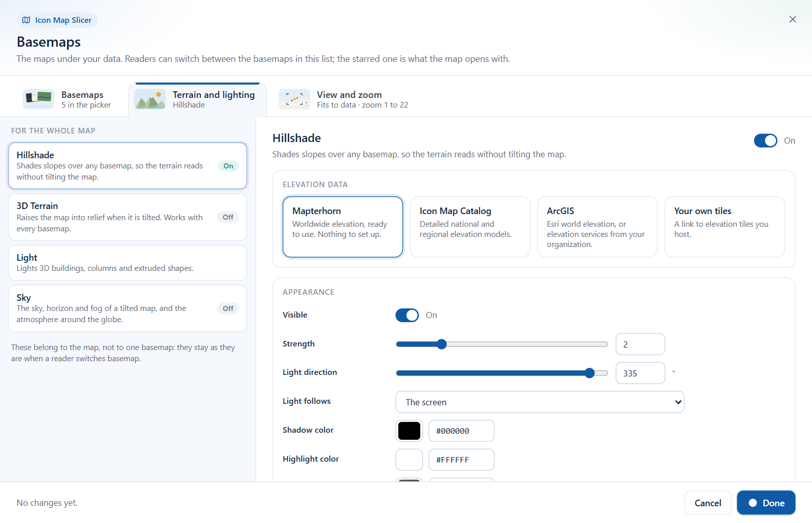Image resolution: width=812 pixels, height=523 pixels.
Task: Click the black Shadow color swatch
Action: 409,431
